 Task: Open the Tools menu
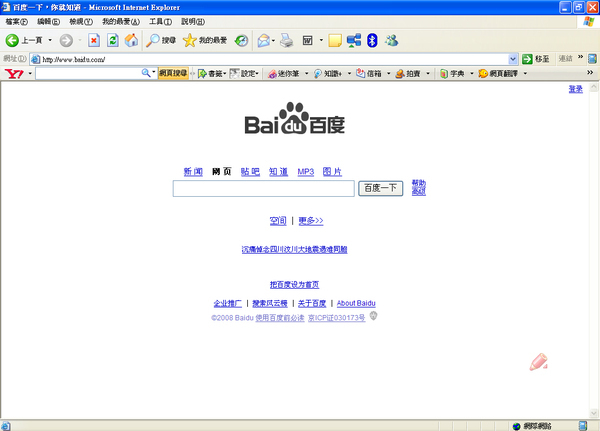160,22
